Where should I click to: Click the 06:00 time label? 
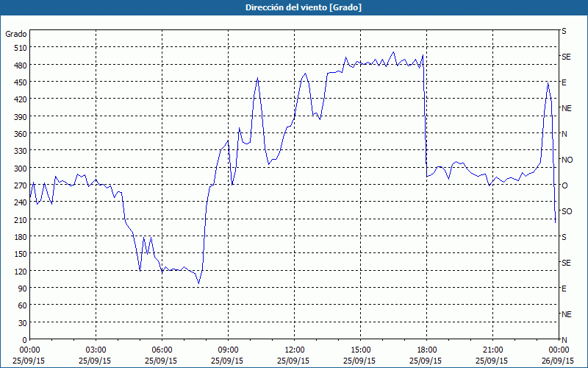[162, 350]
